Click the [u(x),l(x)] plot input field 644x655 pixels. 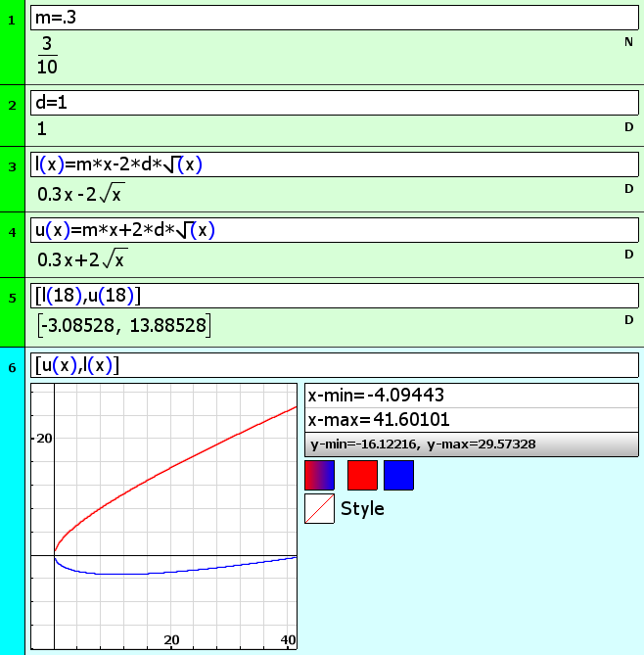(334, 365)
